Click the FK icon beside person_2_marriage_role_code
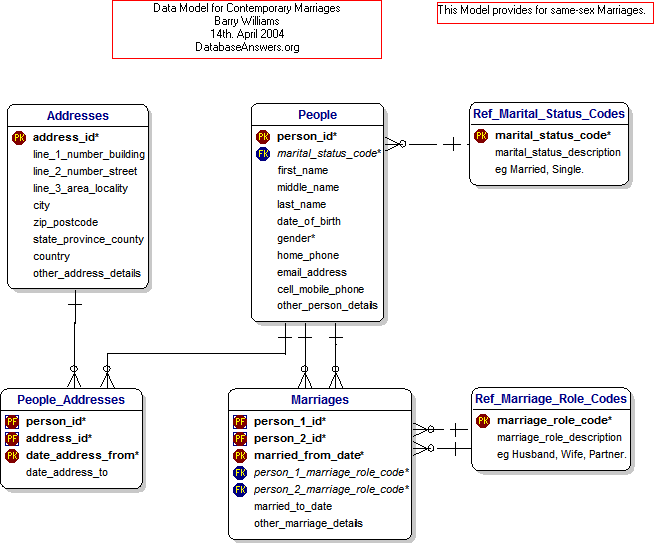 [240, 490]
